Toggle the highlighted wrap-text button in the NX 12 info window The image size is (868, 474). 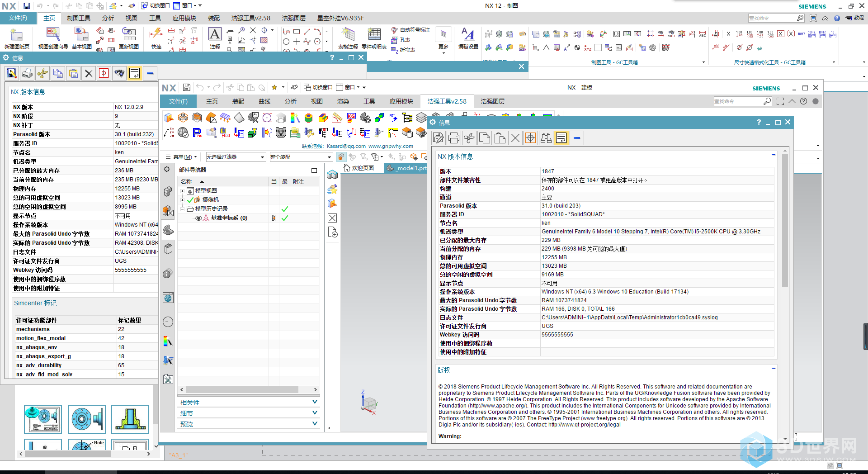click(135, 73)
